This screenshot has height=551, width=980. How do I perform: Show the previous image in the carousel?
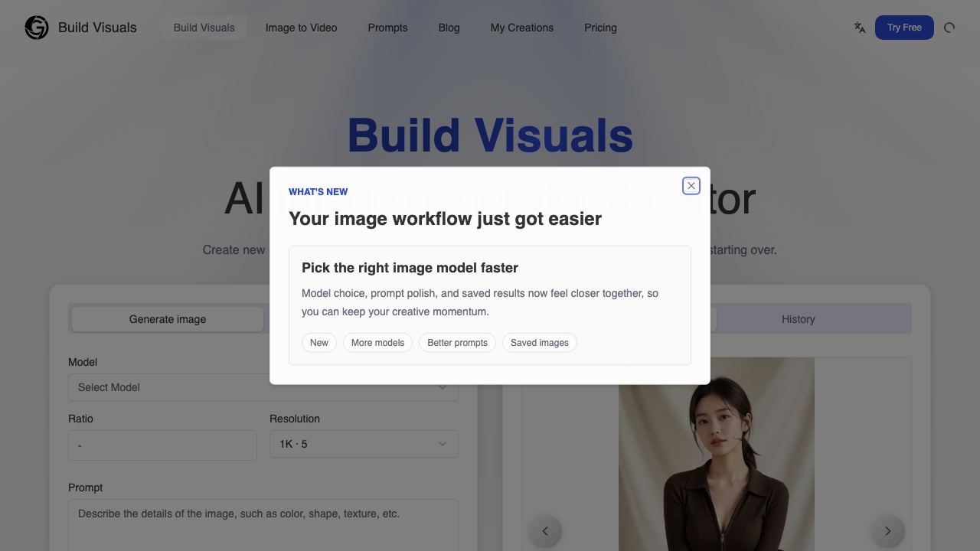pos(545,531)
